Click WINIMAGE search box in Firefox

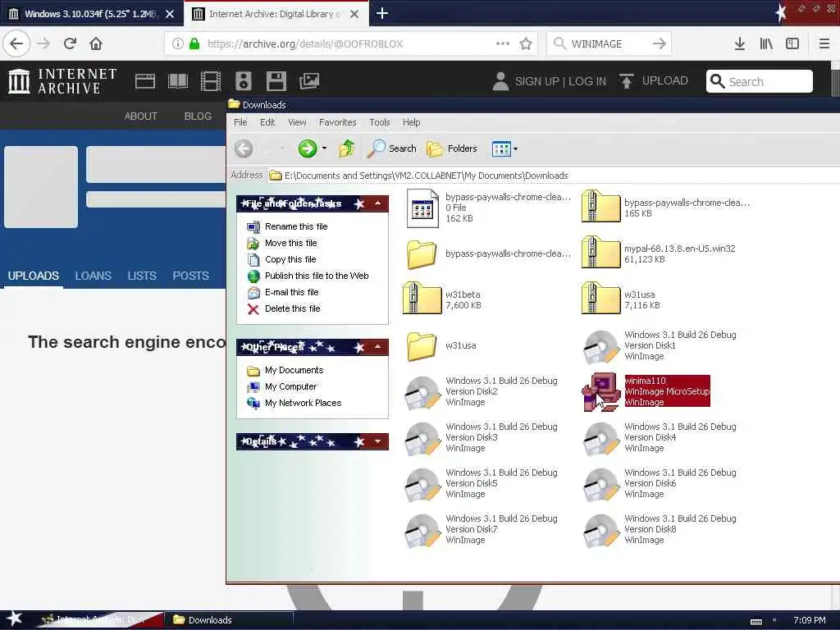[609, 44]
